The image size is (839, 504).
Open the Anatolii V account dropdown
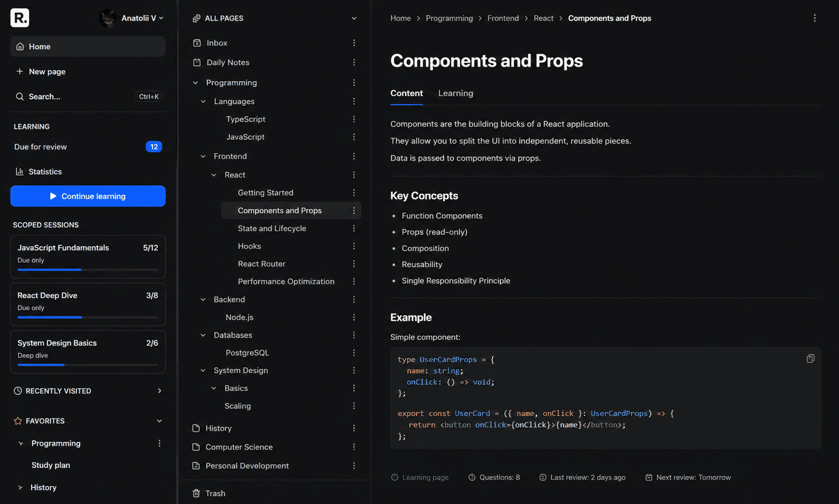coord(132,18)
